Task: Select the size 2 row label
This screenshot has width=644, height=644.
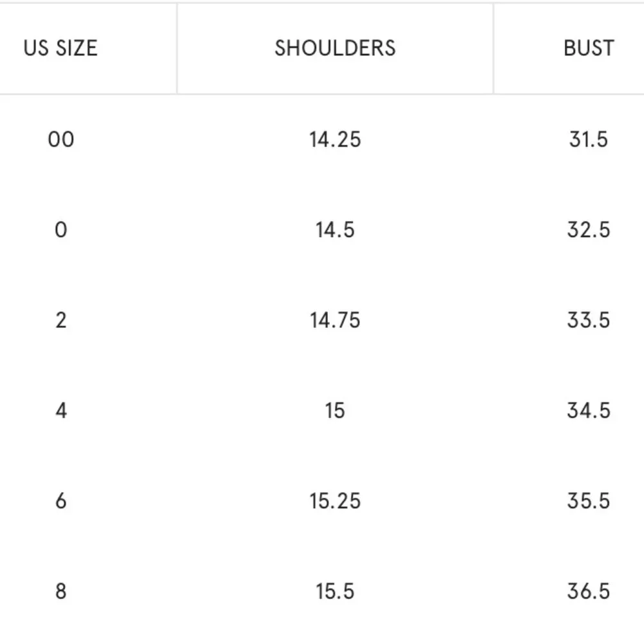Action: tap(61, 320)
